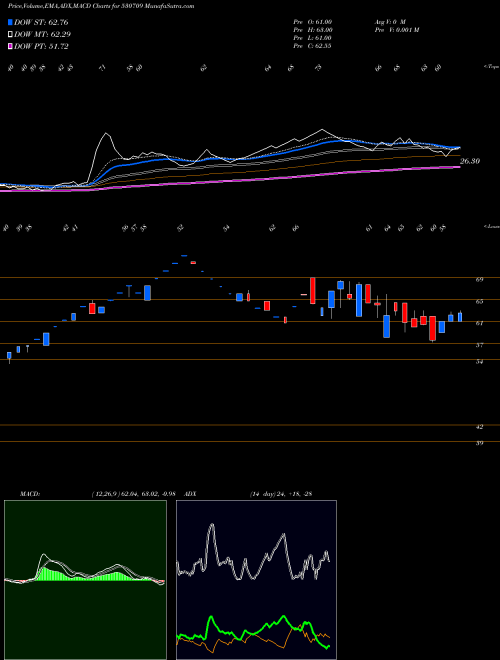
Task: Open the ADX indicator panel
Action: 256,580
